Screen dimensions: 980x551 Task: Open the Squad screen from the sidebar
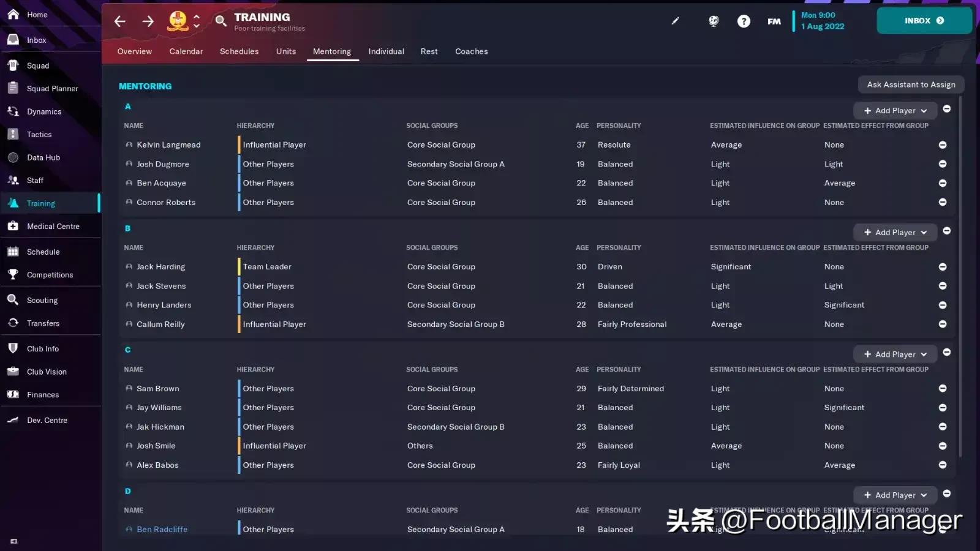click(x=13, y=65)
